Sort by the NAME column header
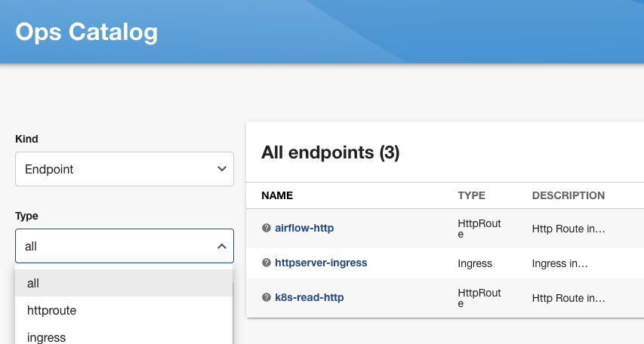Screen dimensions: 644x344 pyautogui.click(x=277, y=195)
